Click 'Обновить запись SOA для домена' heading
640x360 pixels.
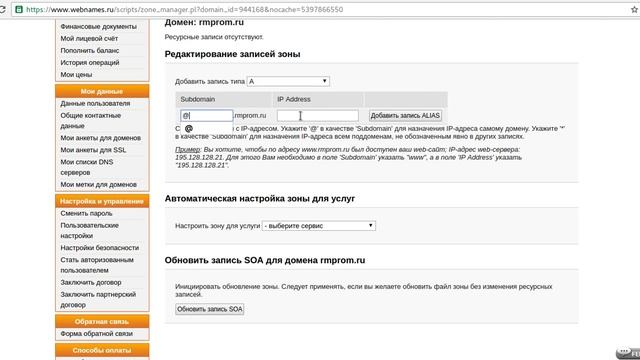(264, 260)
